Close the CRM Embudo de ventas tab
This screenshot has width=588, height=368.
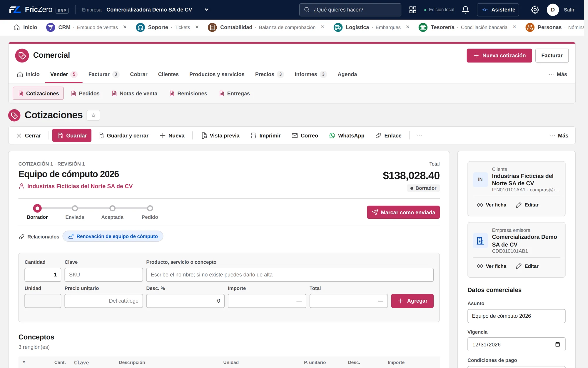pos(125,27)
